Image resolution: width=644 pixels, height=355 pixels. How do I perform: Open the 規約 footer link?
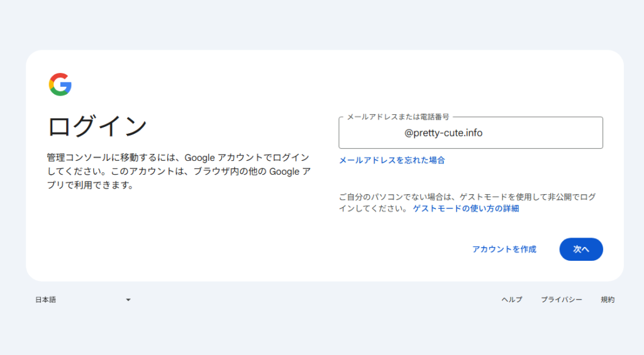pyautogui.click(x=608, y=300)
